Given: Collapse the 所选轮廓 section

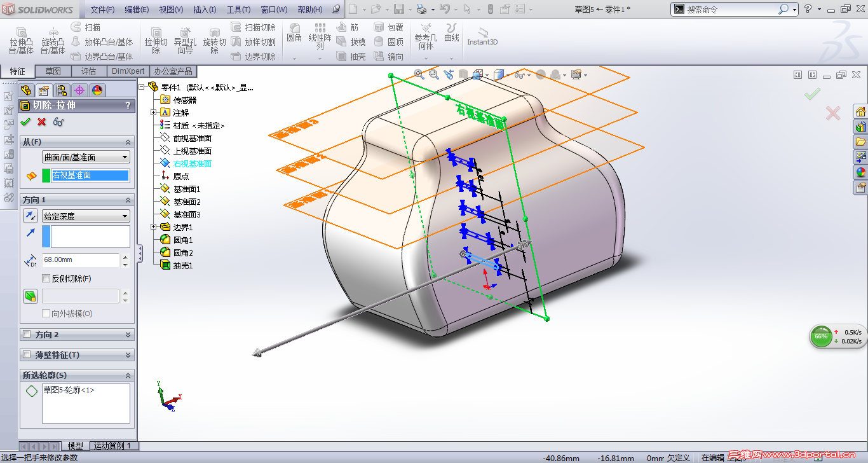Looking at the screenshot, I should pos(128,375).
